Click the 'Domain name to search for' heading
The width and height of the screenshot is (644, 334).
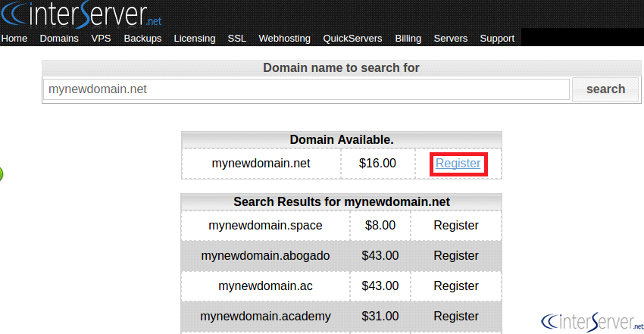coord(341,67)
